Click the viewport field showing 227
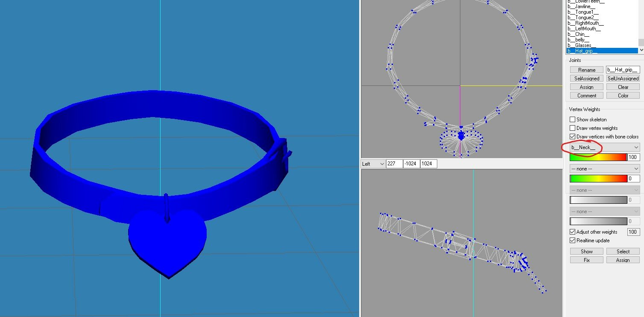Screen dimensions: 644x317 click(394, 164)
